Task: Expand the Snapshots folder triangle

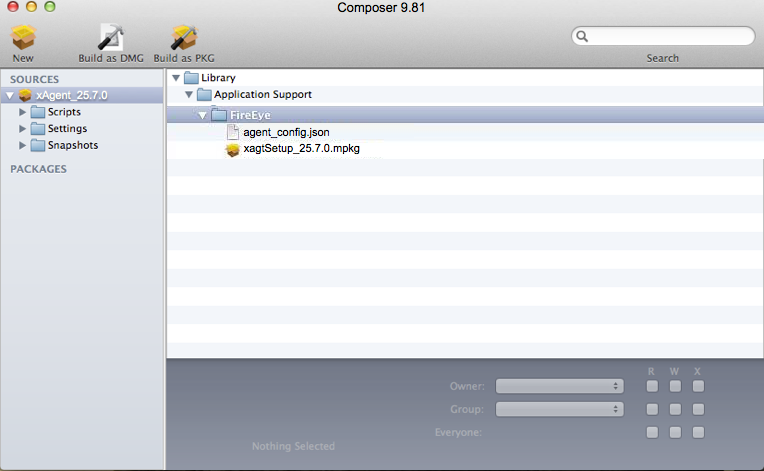Action: pos(22,145)
